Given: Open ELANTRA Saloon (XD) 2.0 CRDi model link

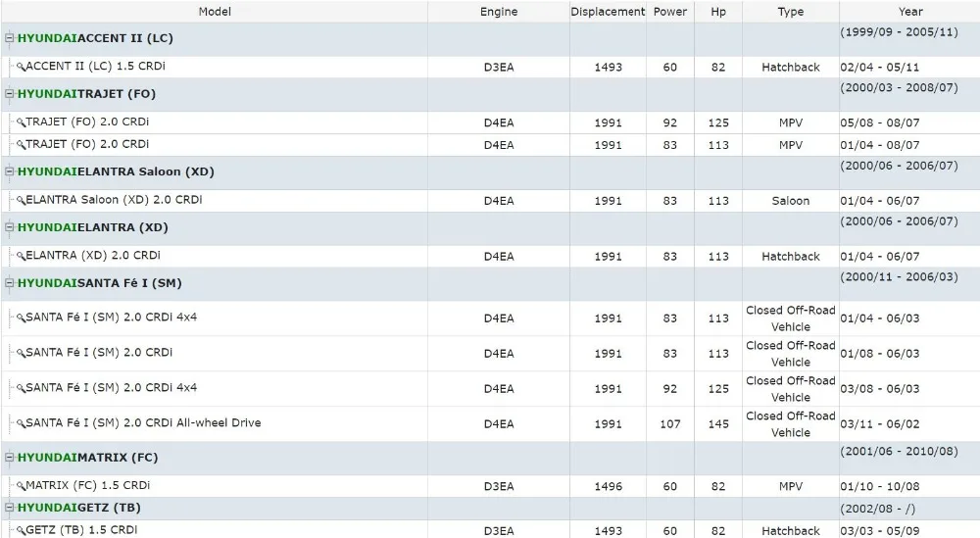Looking at the screenshot, I should pyautogui.click(x=114, y=200).
